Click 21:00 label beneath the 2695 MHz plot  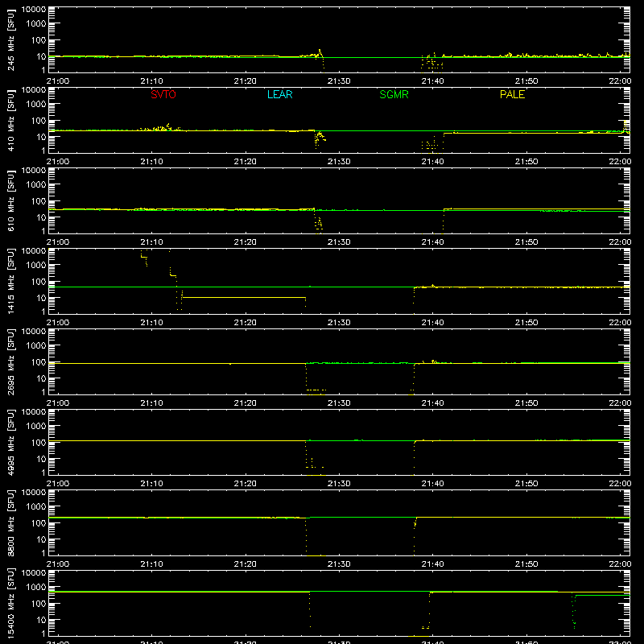click(58, 403)
